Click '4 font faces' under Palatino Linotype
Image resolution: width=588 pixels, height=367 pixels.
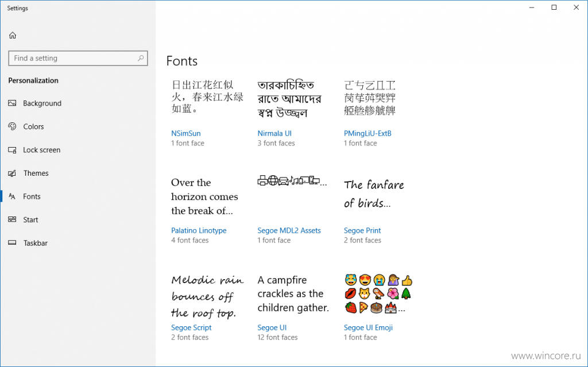pos(189,240)
